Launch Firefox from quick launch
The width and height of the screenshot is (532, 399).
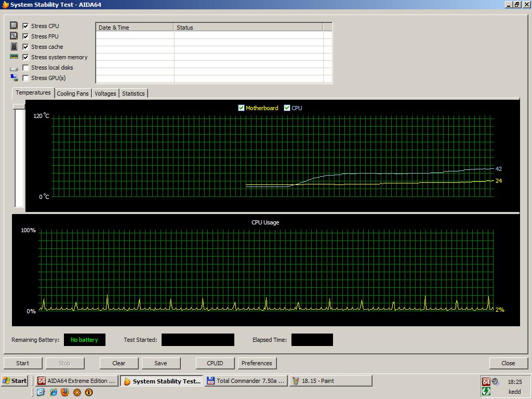(x=65, y=392)
